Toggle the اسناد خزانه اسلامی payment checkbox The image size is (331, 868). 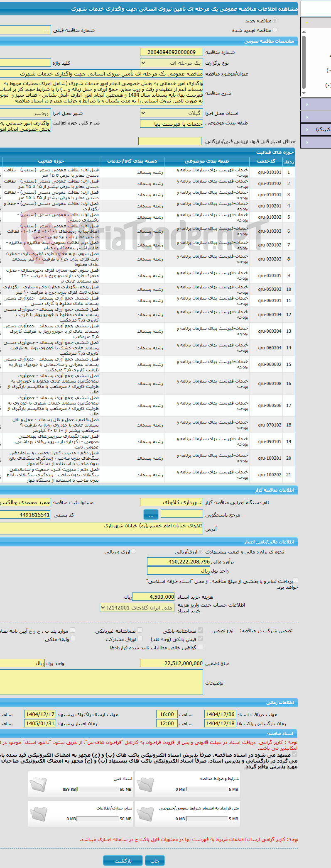click(295, 581)
